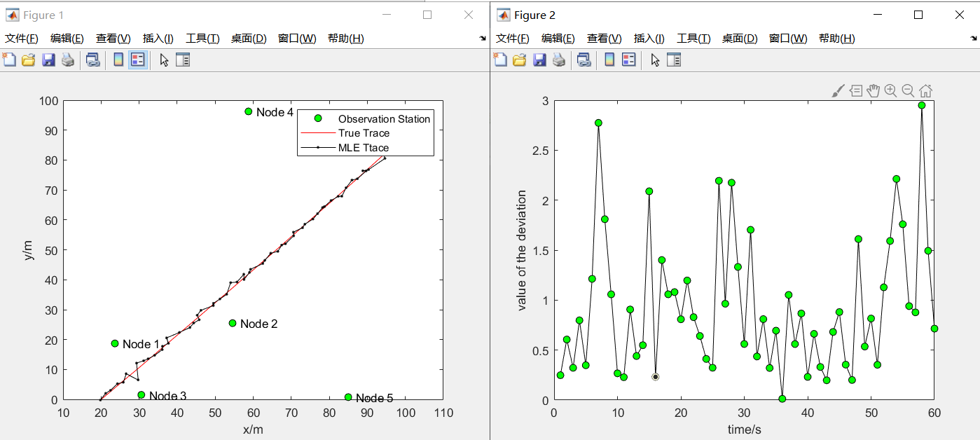Select Edit Plot arrow in Figure 1 toolbar
The image size is (980, 440).
click(164, 60)
